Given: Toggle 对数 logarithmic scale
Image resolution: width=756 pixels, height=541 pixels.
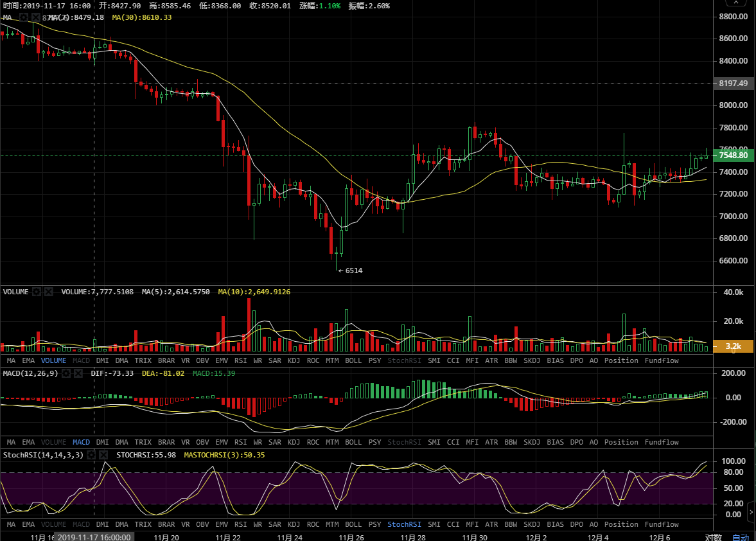Looking at the screenshot, I should point(713,537).
